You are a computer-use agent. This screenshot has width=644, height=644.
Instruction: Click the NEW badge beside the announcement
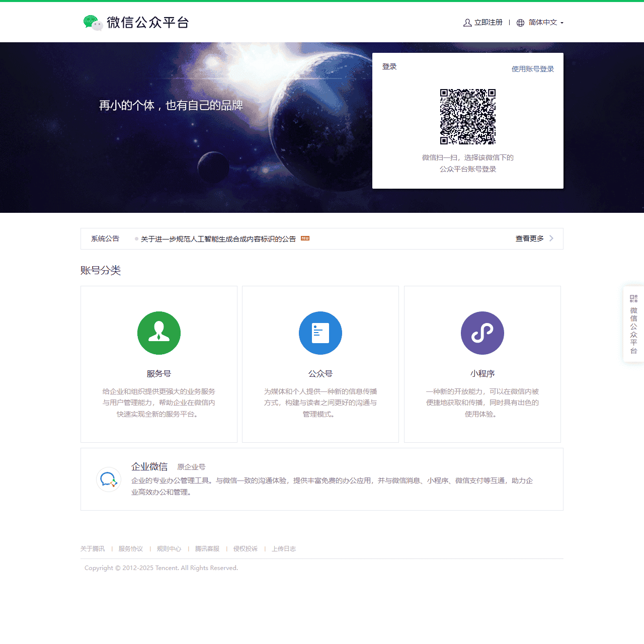coord(305,238)
